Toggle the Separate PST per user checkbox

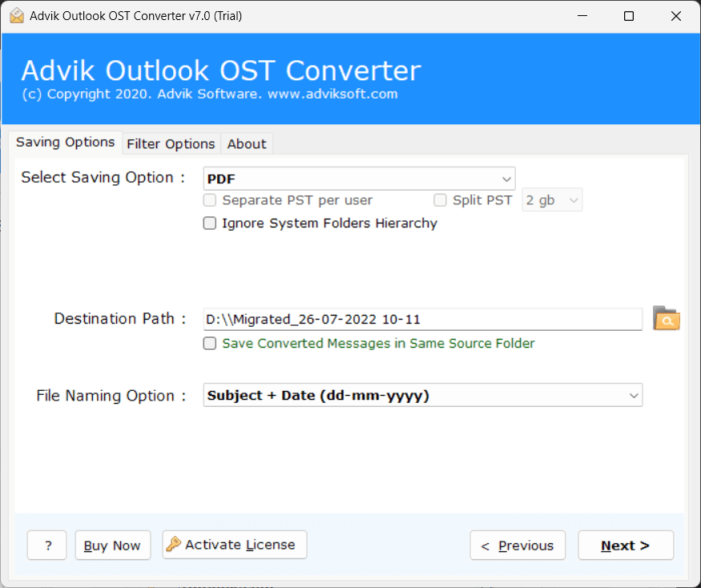click(210, 200)
